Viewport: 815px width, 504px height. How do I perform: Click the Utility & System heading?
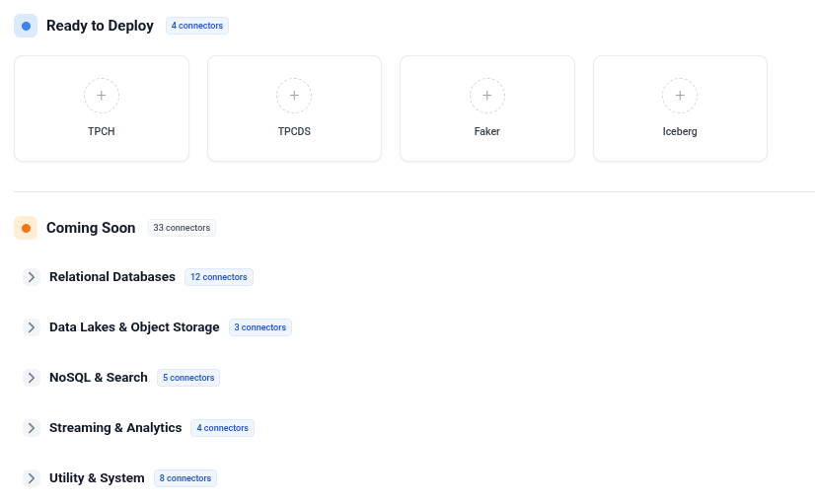pos(97,478)
